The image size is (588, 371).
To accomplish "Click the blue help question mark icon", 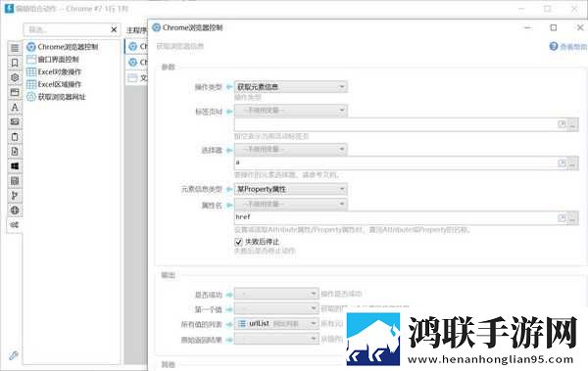I will pyautogui.click(x=554, y=46).
